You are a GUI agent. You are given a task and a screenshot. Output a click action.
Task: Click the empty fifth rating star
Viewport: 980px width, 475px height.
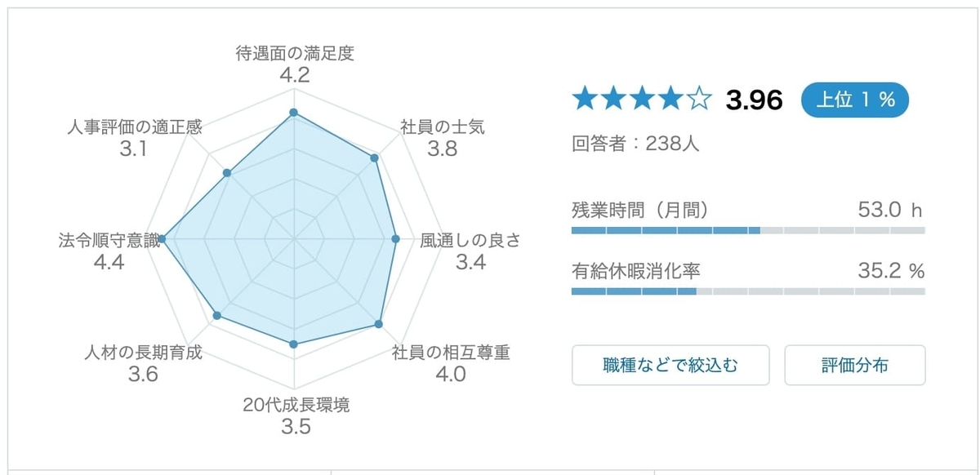[x=700, y=100]
